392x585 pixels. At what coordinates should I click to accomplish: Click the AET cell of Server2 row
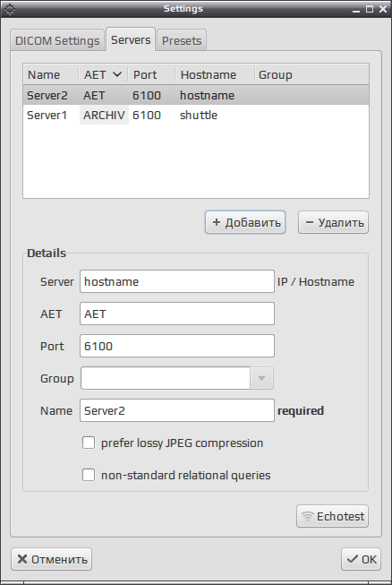tap(94, 95)
